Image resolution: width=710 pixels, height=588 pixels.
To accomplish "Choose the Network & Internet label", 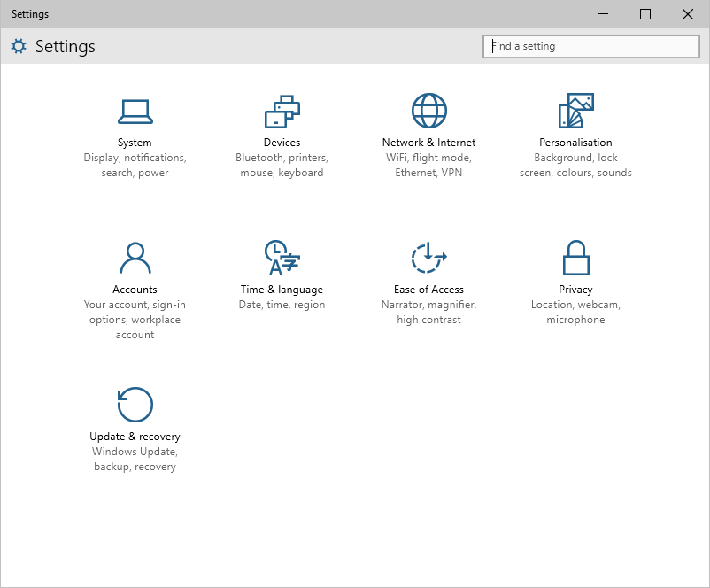I will tap(428, 143).
